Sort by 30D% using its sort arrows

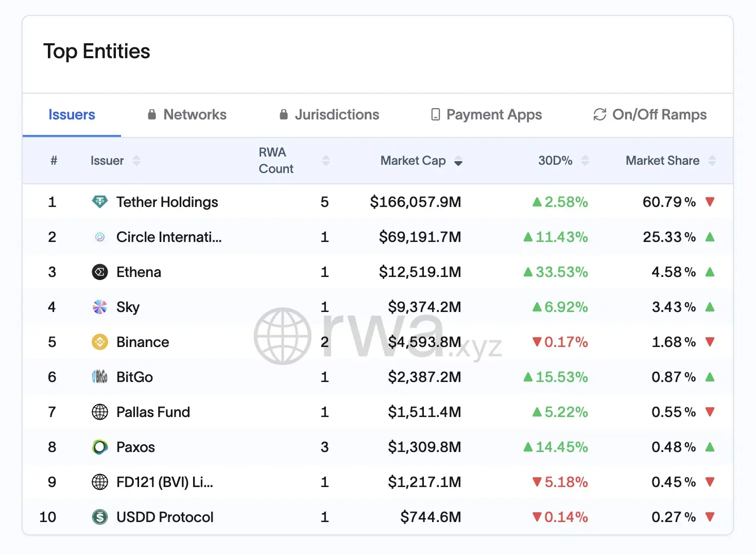click(585, 161)
